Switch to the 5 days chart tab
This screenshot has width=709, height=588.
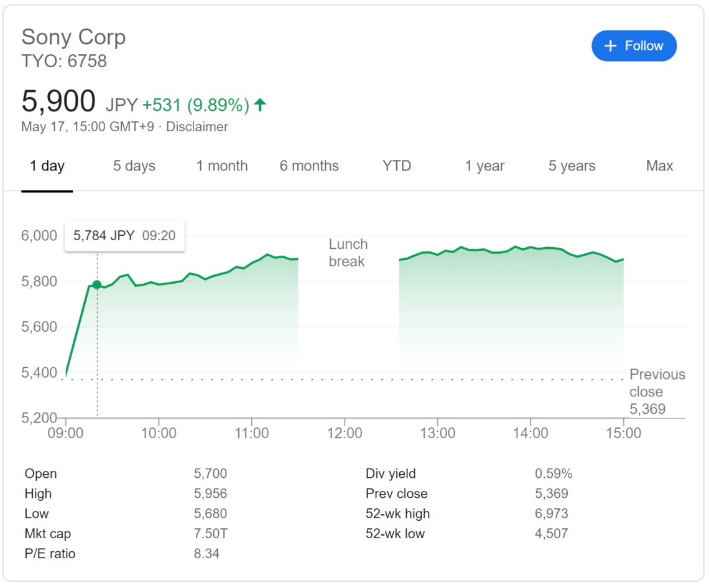click(134, 166)
